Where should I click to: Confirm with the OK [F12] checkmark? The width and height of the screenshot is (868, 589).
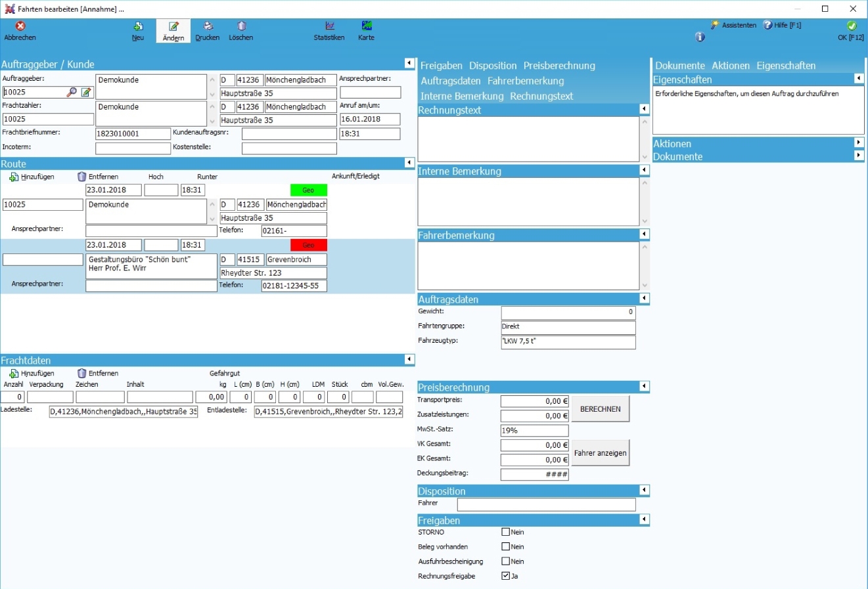(x=852, y=26)
